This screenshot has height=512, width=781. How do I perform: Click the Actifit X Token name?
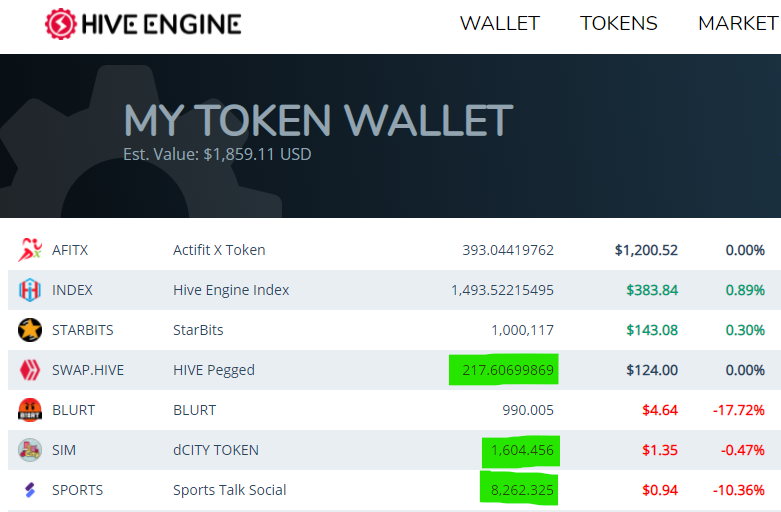pyautogui.click(x=219, y=250)
